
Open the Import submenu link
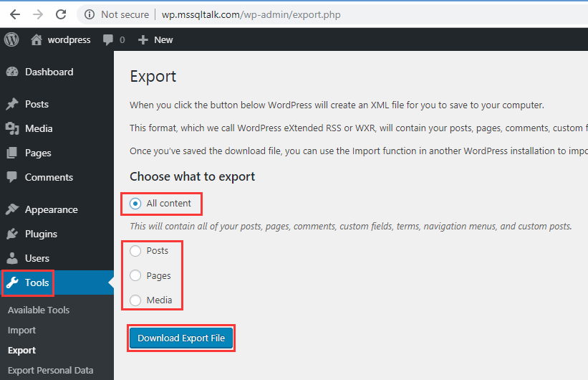coord(21,330)
